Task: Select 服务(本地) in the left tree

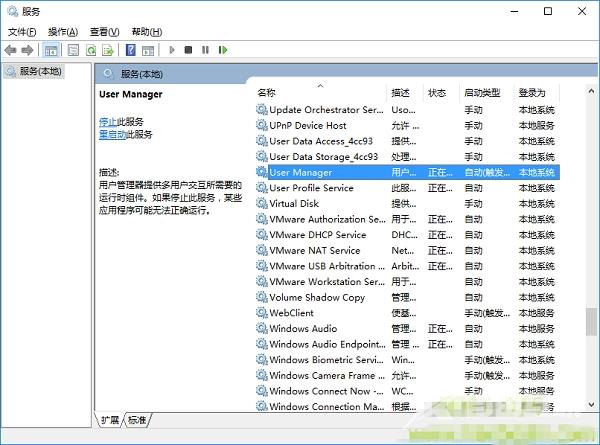Action: pos(39,71)
